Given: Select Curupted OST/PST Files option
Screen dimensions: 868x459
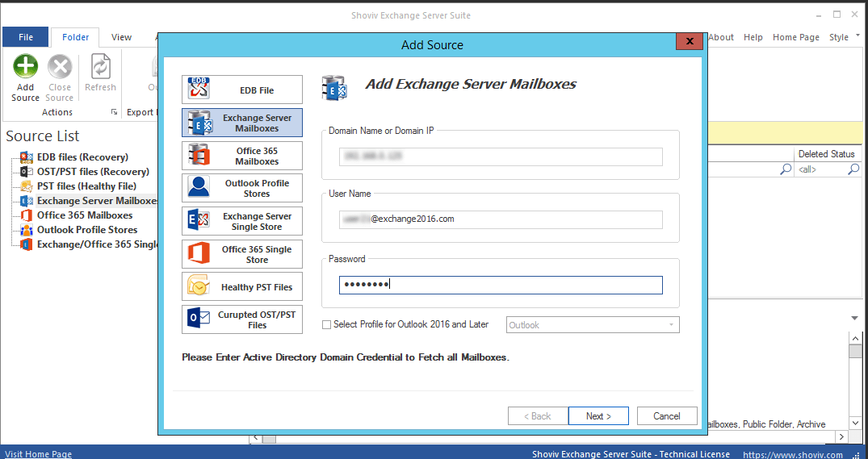Looking at the screenshot, I should 242,319.
